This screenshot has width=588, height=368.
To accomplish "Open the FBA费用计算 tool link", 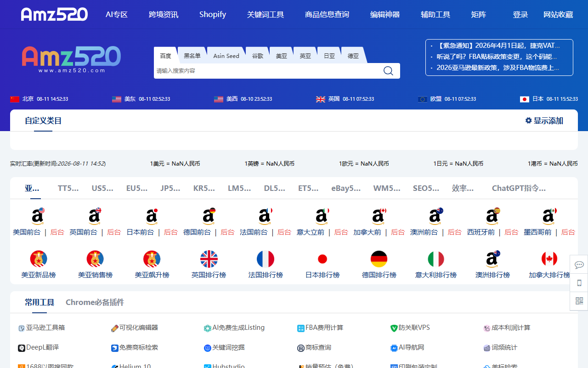I will click(320, 328).
